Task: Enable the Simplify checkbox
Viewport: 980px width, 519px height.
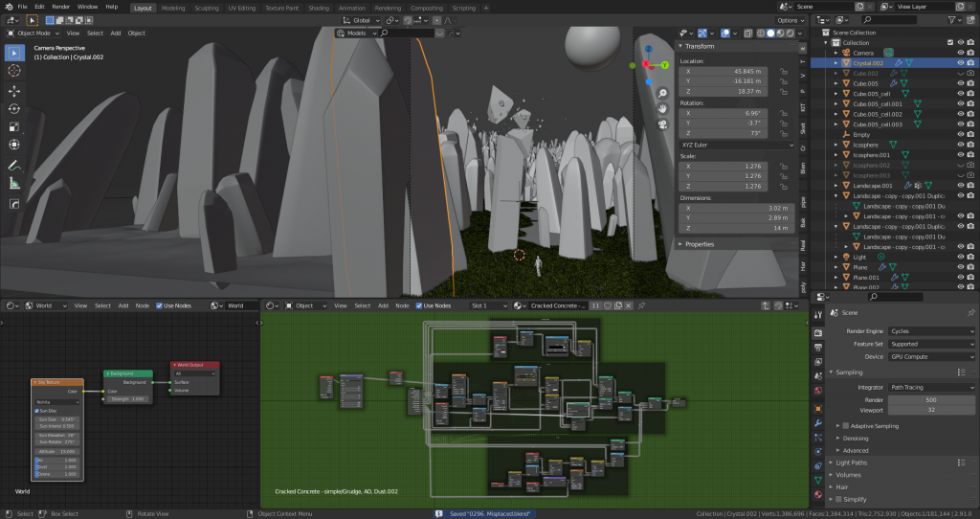Action: tap(839, 499)
